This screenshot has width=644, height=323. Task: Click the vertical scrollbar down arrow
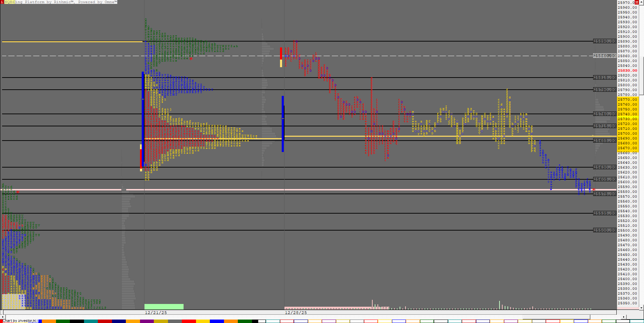pyautogui.click(x=642, y=307)
